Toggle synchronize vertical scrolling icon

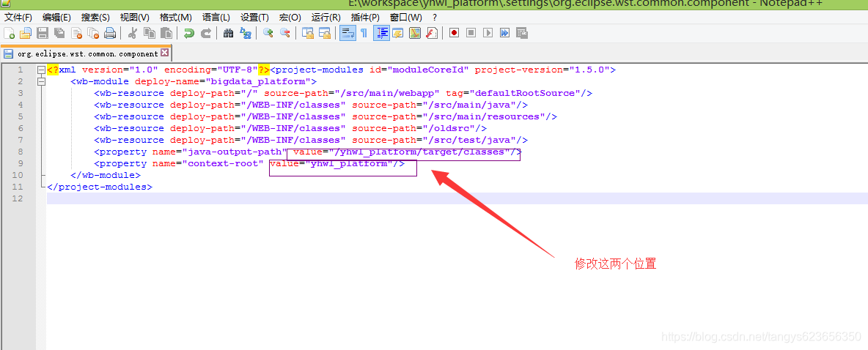[308, 33]
